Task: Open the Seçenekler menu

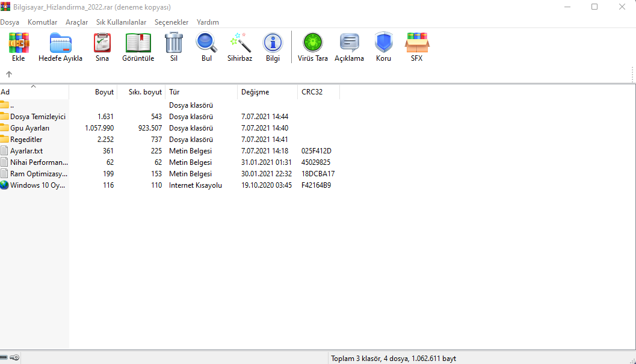Action: [171, 22]
